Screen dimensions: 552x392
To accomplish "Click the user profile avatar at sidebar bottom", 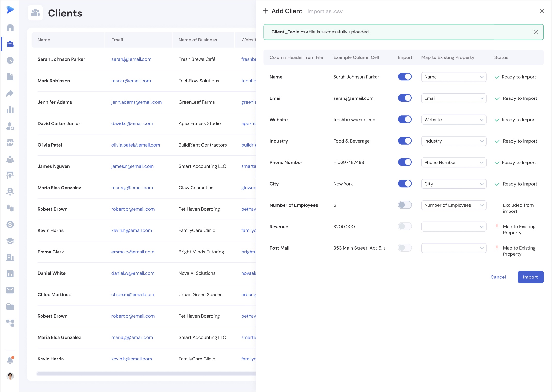I will pyautogui.click(x=10, y=376).
